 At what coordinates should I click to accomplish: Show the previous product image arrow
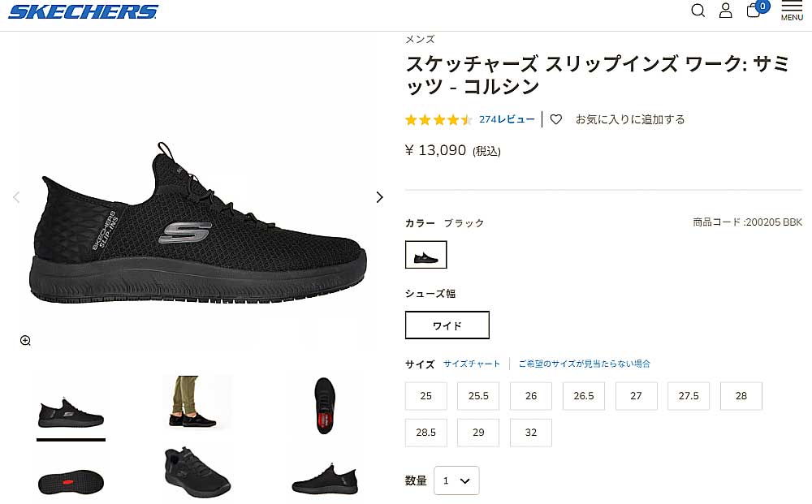(16, 197)
